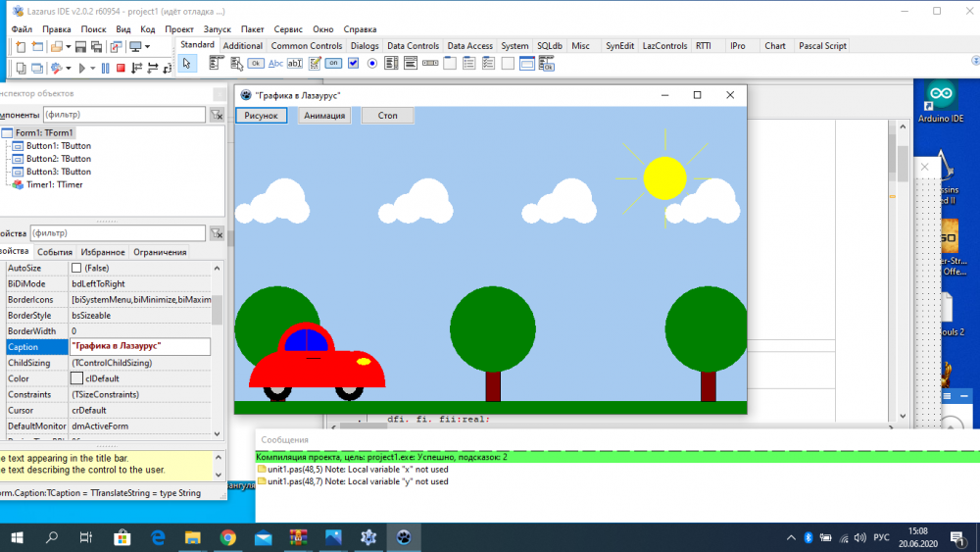The image size is (980, 552).
Task: Toggle the AutoSize property checkbox
Action: point(76,268)
